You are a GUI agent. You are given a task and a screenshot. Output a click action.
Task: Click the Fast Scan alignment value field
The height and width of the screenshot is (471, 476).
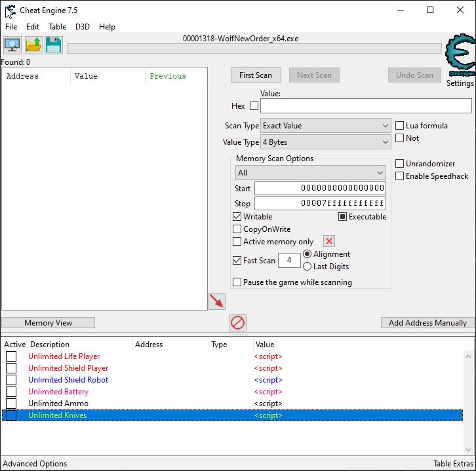click(x=289, y=260)
